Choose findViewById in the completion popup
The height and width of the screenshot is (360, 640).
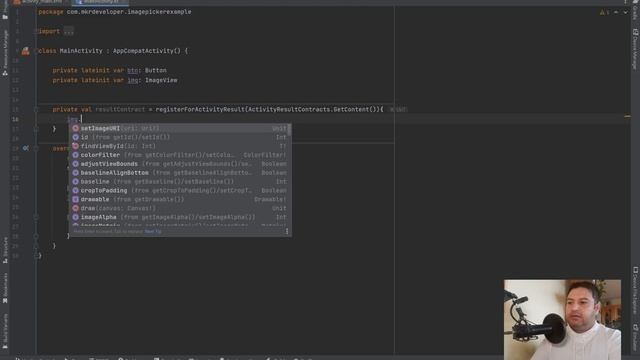pyautogui.click(x=180, y=146)
